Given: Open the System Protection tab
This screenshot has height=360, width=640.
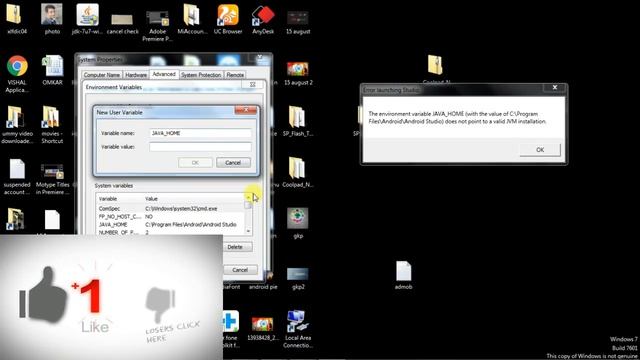Looking at the screenshot, I should point(201,75).
